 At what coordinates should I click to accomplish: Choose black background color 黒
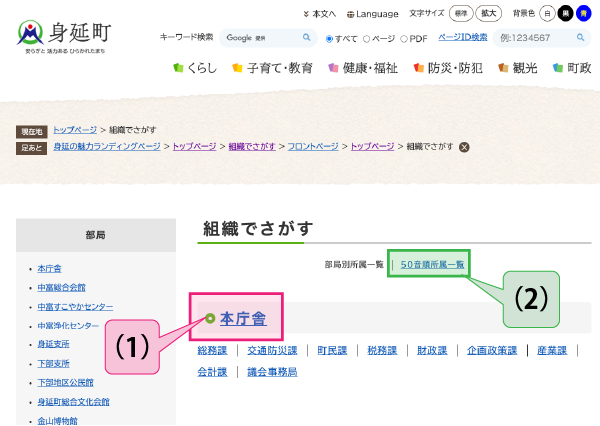[x=566, y=14]
